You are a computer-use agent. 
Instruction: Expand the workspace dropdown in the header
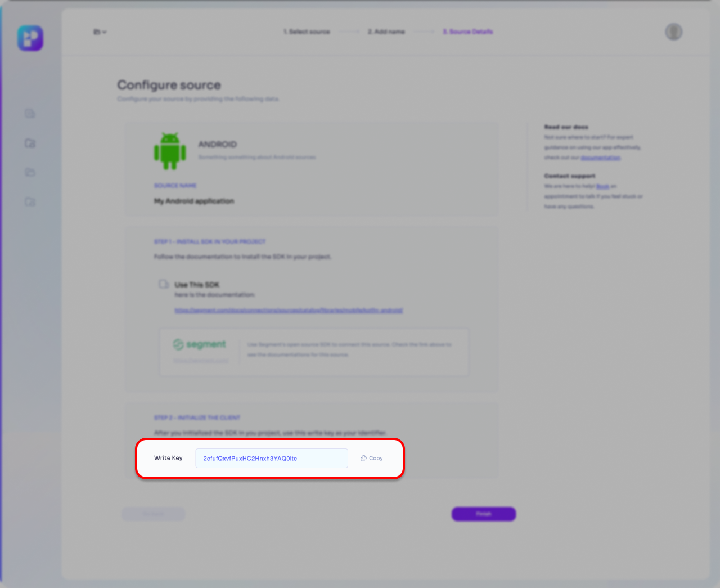(x=100, y=32)
